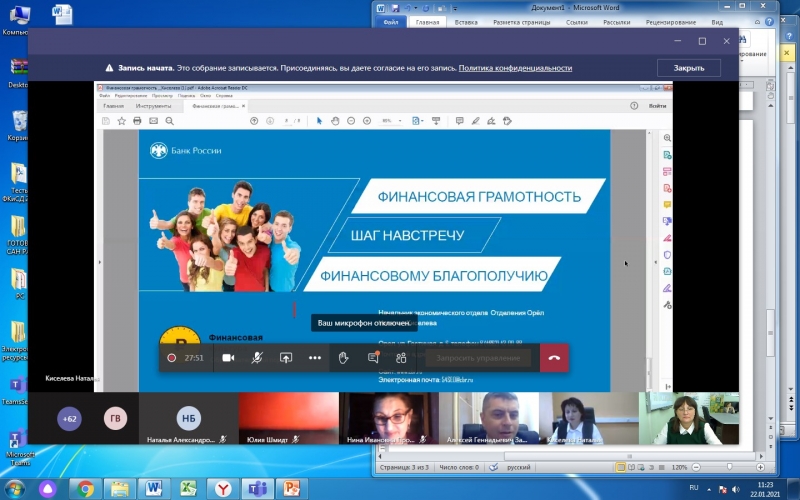The image size is (800, 500).
Task: Show the meeting chat
Action: click(x=373, y=358)
